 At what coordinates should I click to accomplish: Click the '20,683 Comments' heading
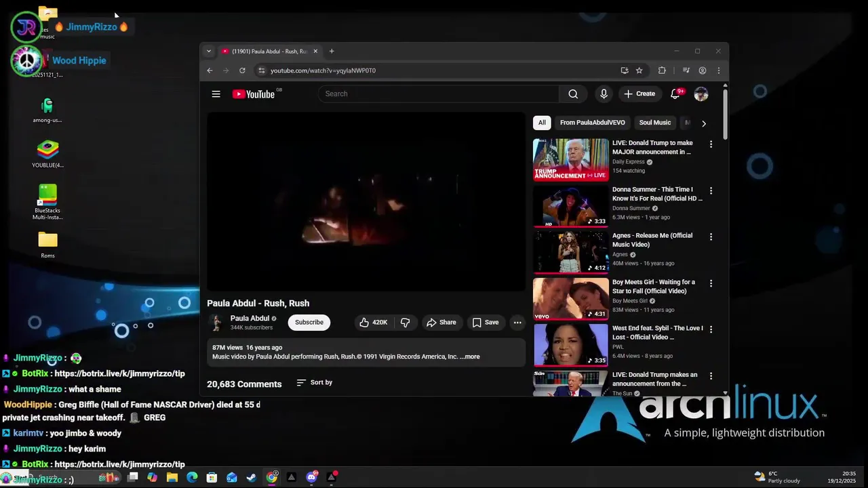(244, 384)
